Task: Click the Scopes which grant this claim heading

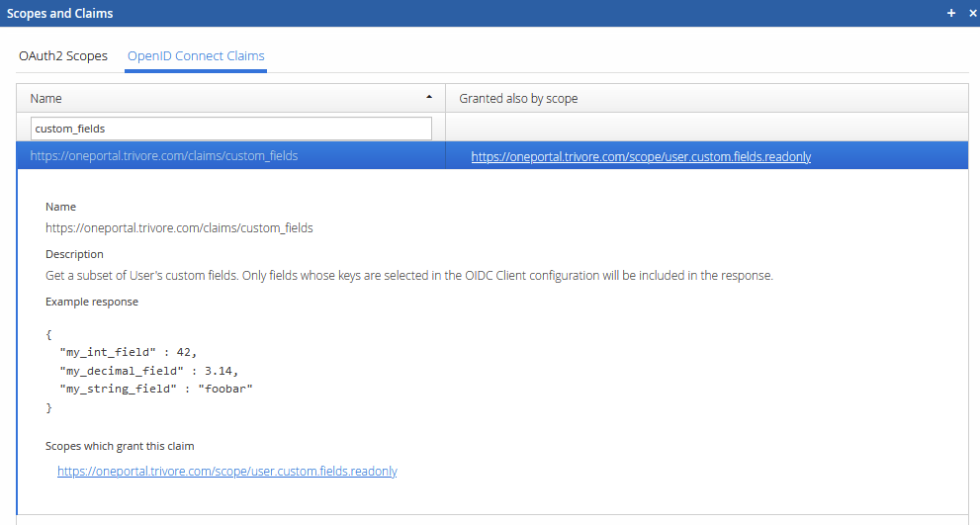Action: [127, 446]
